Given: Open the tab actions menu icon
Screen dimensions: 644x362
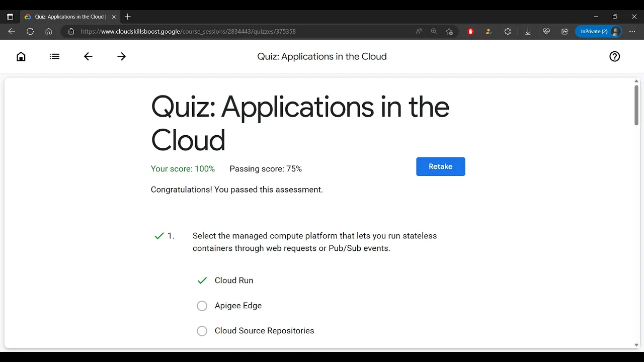Looking at the screenshot, I should 10,17.
